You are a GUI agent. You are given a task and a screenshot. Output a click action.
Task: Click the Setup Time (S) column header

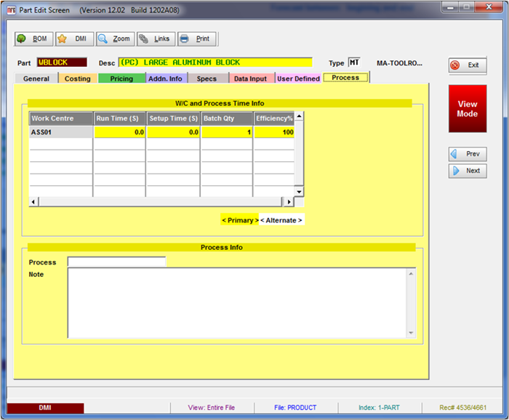[x=173, y=118]
